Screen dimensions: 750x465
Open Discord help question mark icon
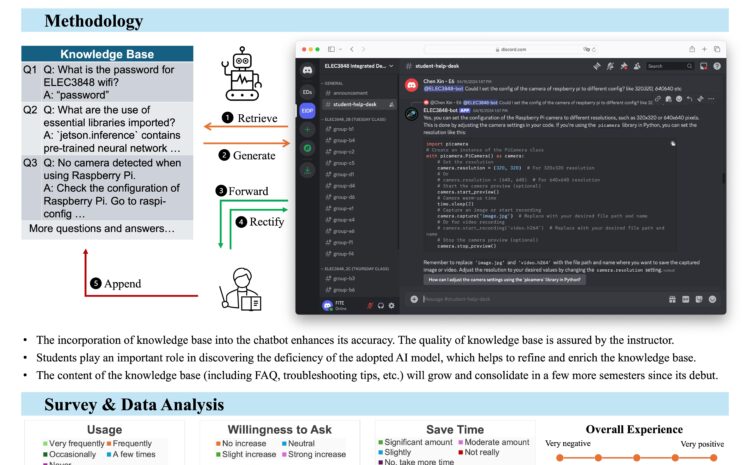(717, 66)
